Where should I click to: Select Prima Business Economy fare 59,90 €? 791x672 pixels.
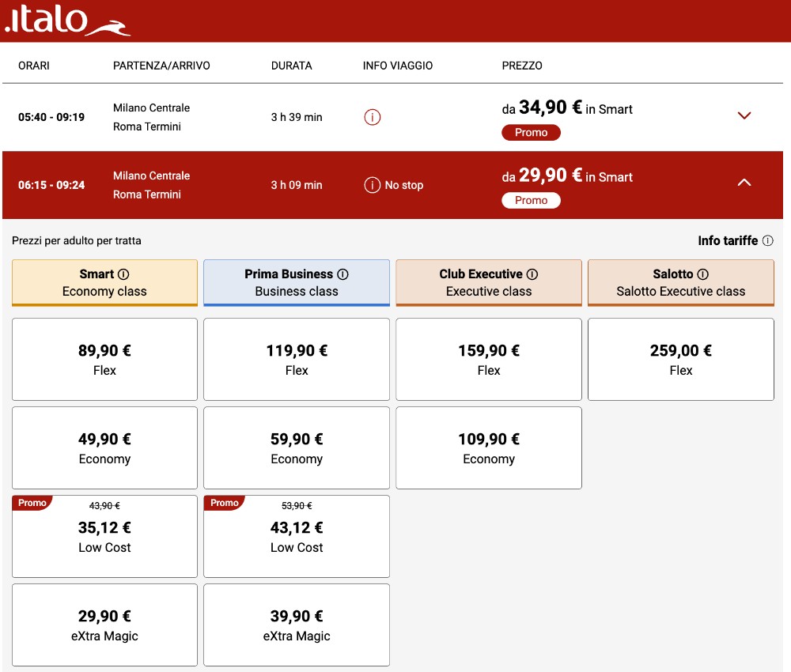(x=297, y=447)
